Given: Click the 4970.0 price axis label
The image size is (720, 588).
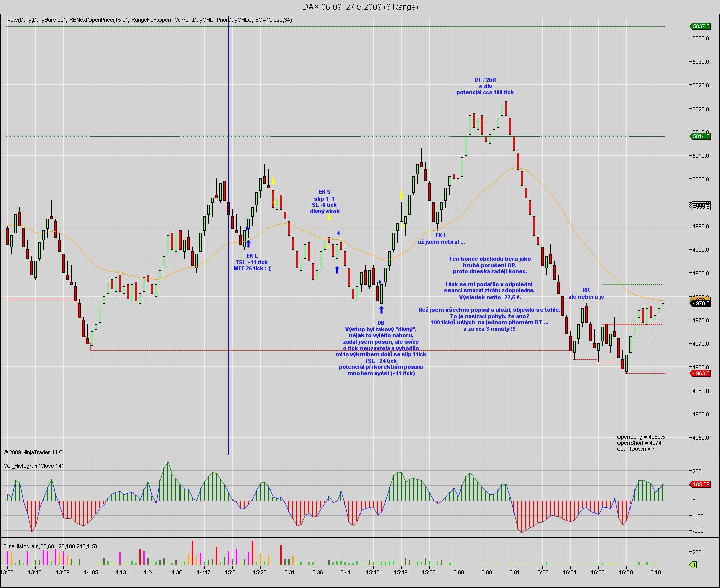Looking at the screenshot, I should pyautogui.click(x=700, y=344).
